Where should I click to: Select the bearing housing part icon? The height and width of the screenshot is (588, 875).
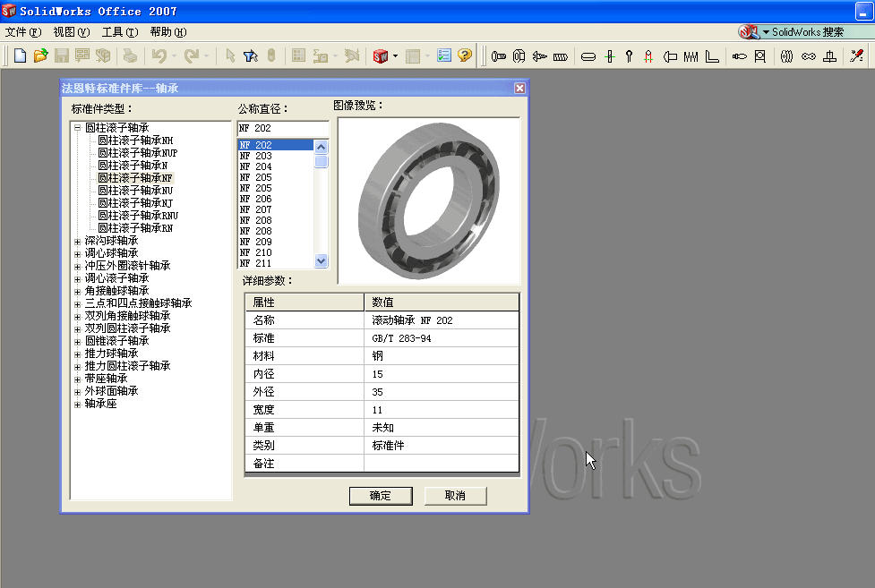point(760,56)
